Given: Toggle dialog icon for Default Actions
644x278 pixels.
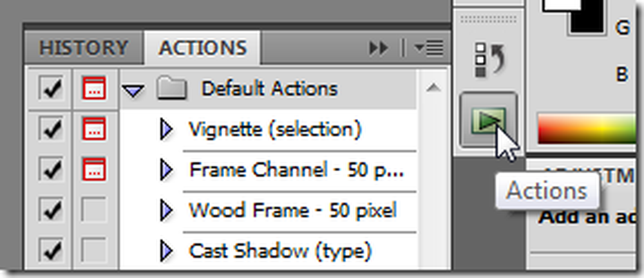Looking at the screenshot, I should click(94, 88).
